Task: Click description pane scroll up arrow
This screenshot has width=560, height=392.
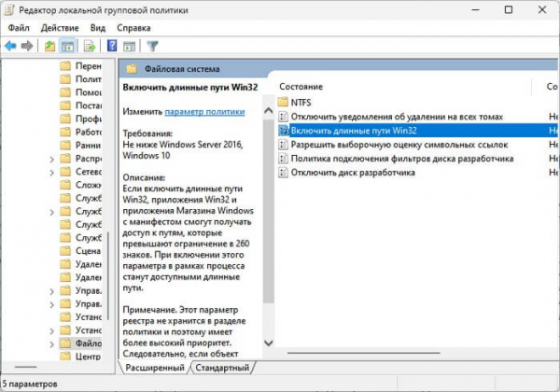Action: [x=268, y=110]
